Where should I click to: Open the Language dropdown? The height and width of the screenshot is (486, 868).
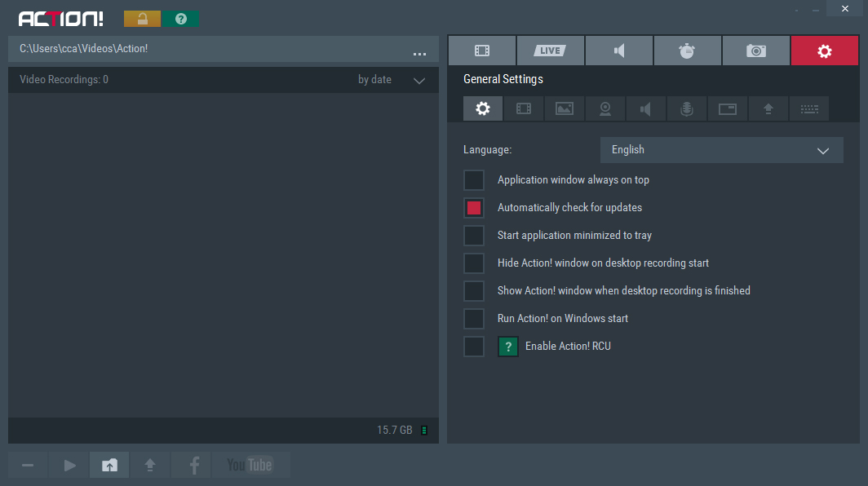(721, 150)
